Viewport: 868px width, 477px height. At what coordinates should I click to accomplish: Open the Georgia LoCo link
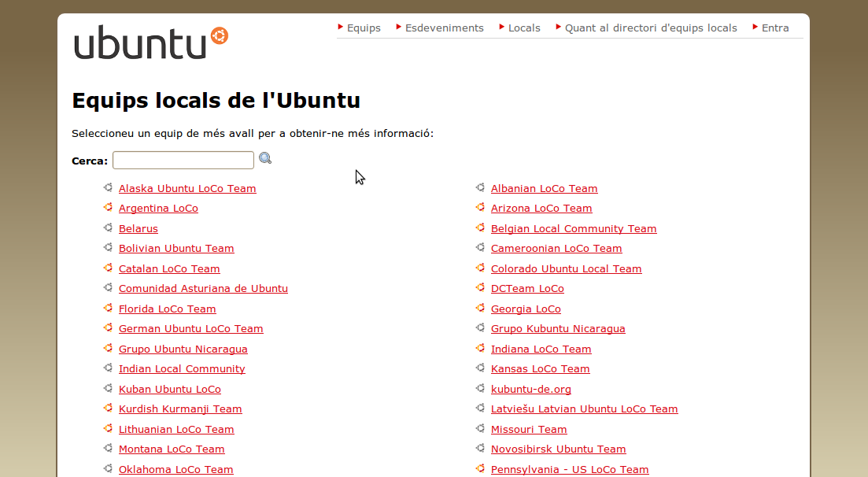(x=526, y=309)
